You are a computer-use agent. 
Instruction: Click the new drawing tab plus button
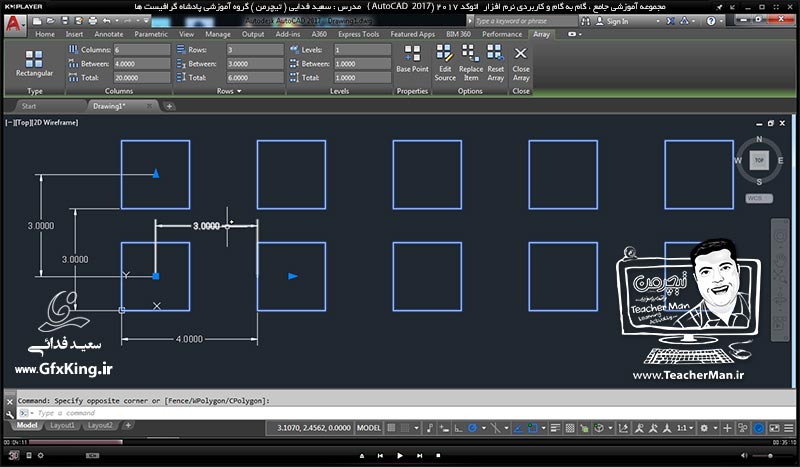click(169, 106)
